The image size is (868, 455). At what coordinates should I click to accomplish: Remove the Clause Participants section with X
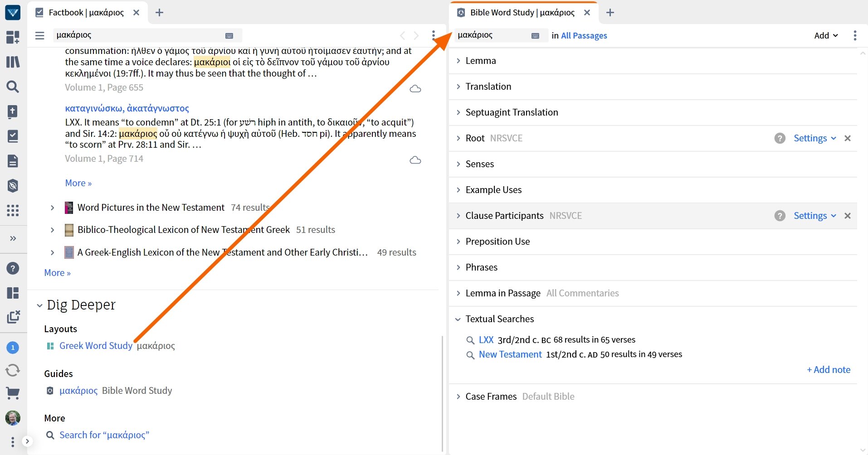pos(848,216)
